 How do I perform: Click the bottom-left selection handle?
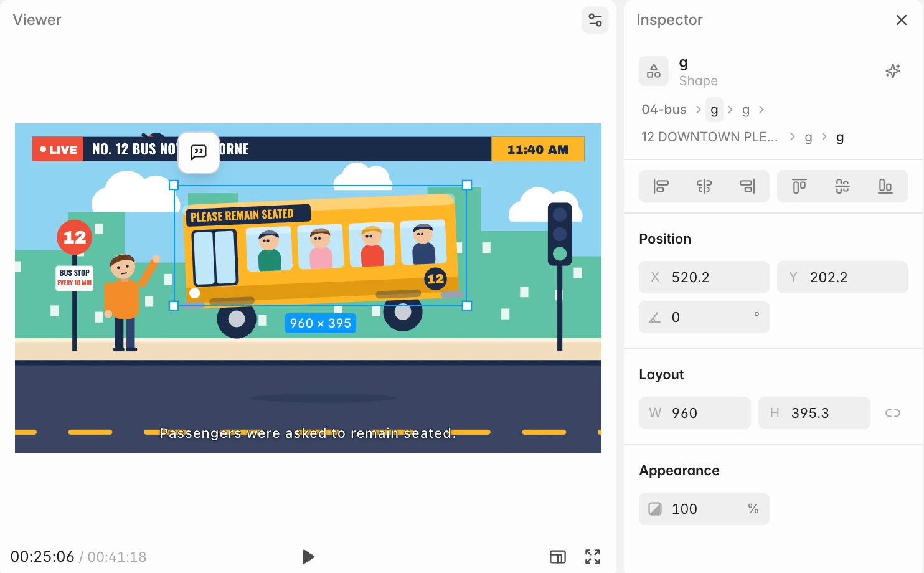click(x=174, y=306)
